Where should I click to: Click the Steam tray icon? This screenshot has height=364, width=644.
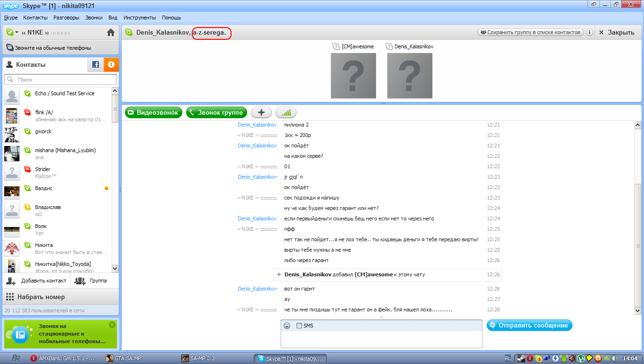(x=521, y=358)
